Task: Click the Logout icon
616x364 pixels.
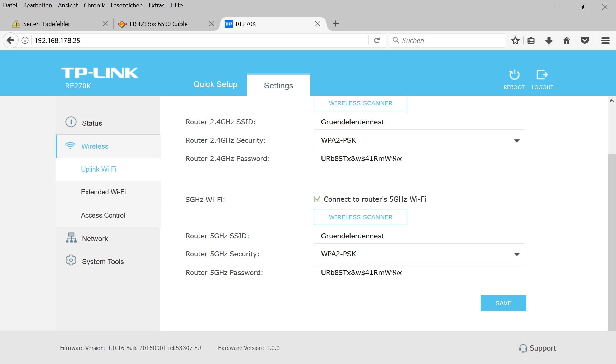Action: (542, 75)
